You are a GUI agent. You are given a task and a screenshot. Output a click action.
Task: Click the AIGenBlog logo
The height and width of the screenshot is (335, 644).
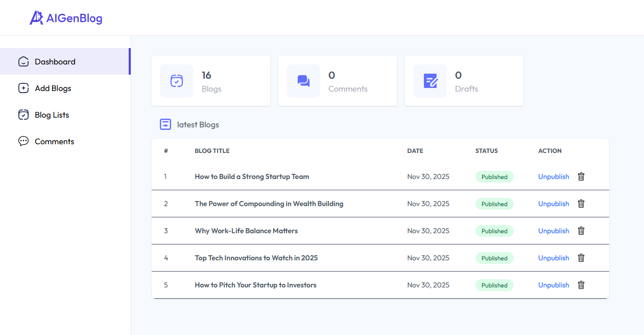pos(66,18)
